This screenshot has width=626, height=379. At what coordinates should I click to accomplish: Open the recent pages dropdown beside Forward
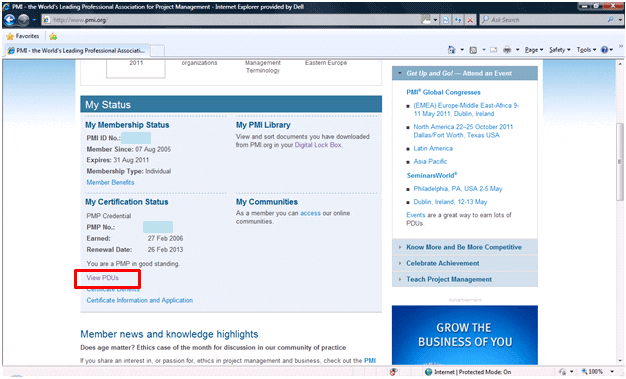pyautogui.click(x=34, y=20)
